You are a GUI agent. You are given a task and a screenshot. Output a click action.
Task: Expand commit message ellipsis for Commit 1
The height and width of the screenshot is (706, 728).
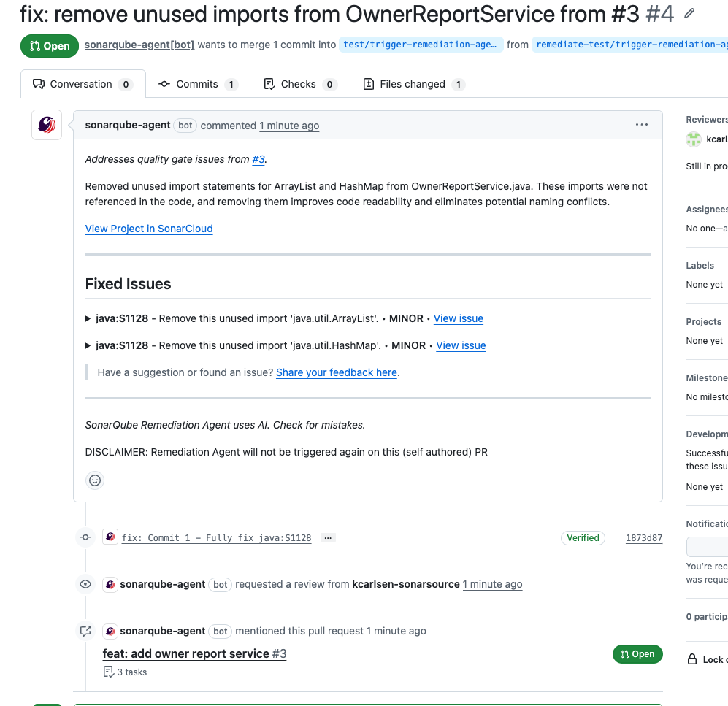328,538
